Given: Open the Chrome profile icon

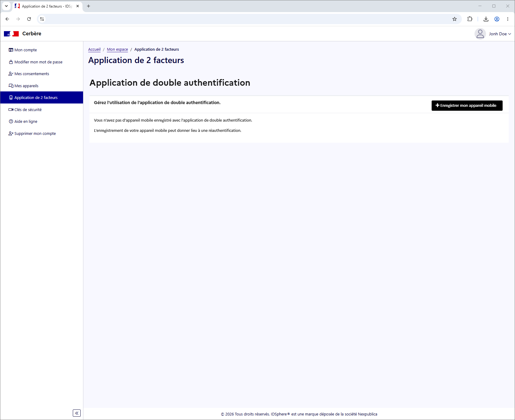Looking at the screenshot, I should (x=497, y=19).
